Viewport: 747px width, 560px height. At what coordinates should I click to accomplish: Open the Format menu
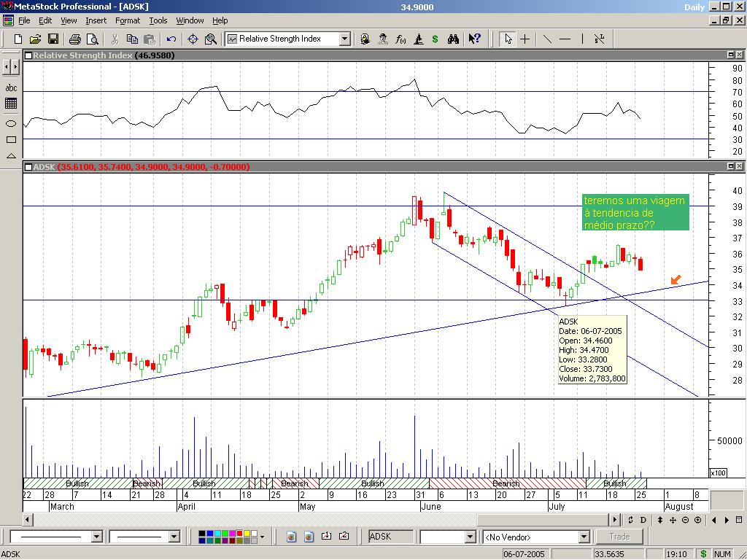127,20
